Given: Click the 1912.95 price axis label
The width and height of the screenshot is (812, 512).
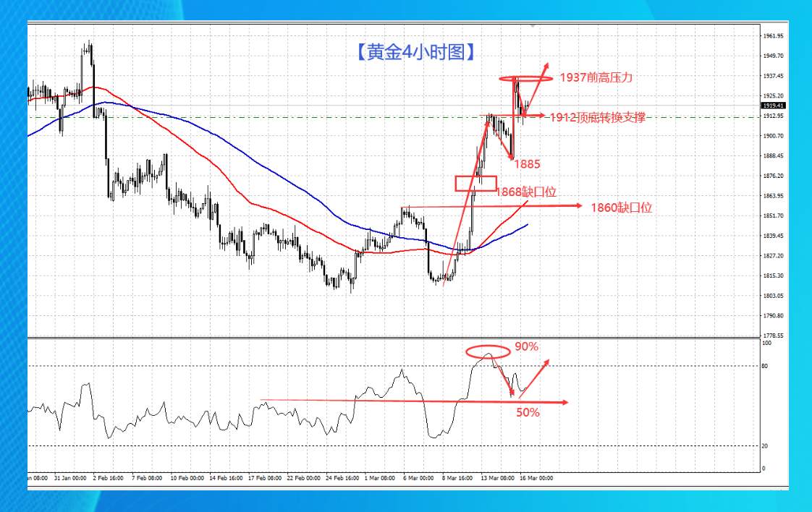Looking at the screenshot, I should 774,116.
